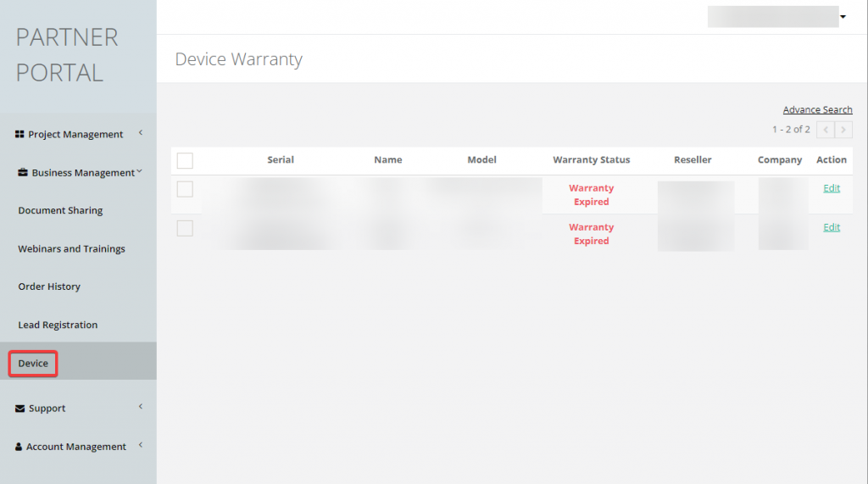
Task: Check the first device row checkbox
Action: 185,189
